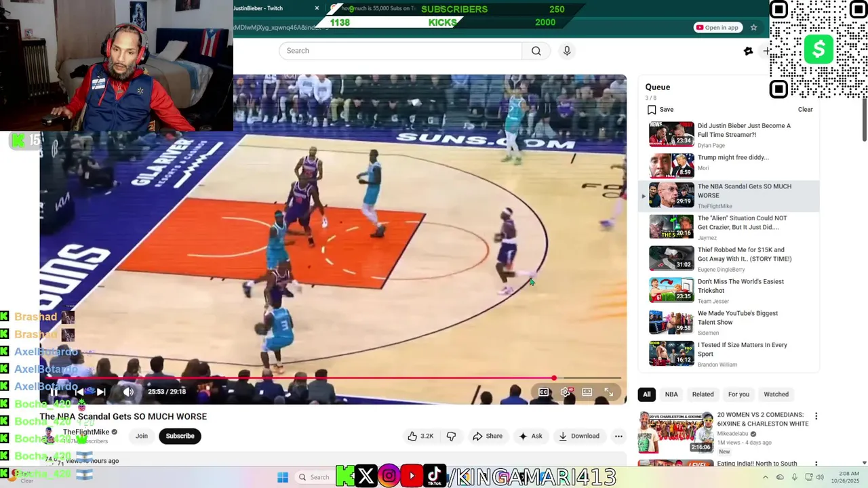Click the Windows taskbar Search box
The image size is (868, 488).
pos(314,477)
